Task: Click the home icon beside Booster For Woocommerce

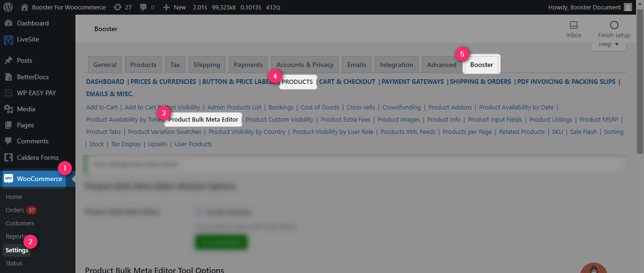Action: pyautogui.click(x=25, y=7)
